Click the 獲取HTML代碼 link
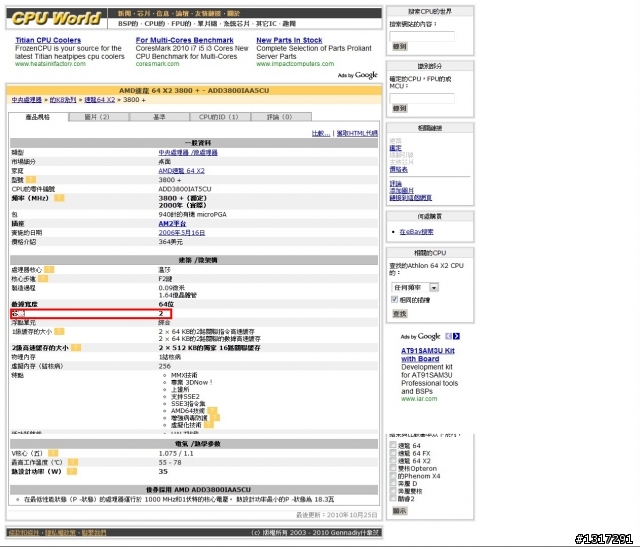Viewport: 640px width, 547px height. pyautogui.click(x=357, y=133)
